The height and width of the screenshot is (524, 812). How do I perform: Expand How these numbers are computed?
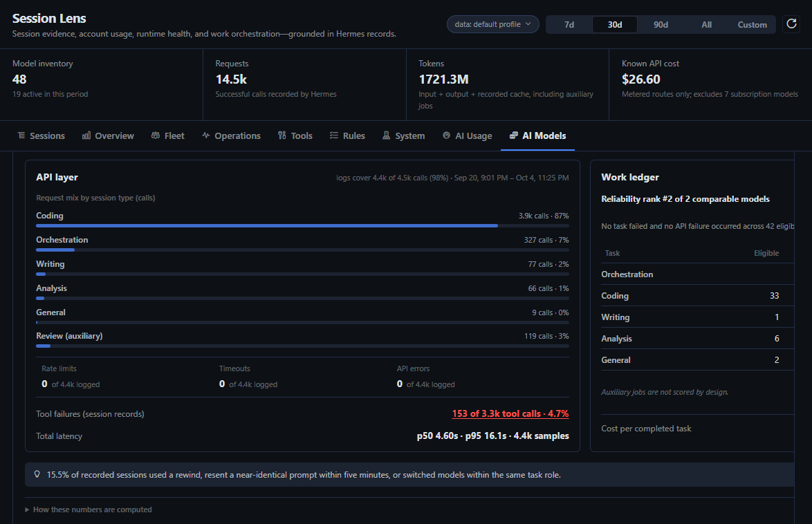tap(89, 509)
